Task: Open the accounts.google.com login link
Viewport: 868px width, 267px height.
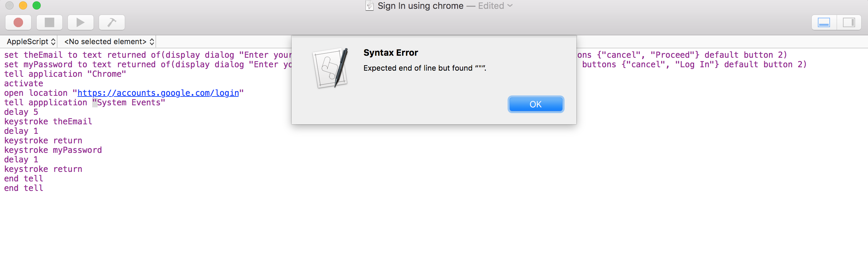Action: (158, 93)
